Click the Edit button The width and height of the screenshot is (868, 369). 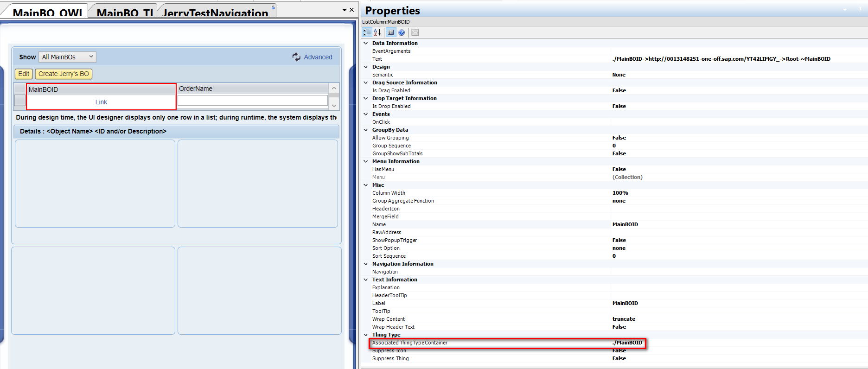24,74
